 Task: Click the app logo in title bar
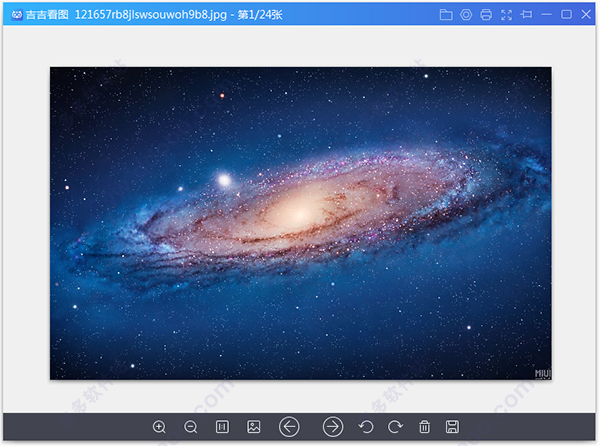pos(17,15)
